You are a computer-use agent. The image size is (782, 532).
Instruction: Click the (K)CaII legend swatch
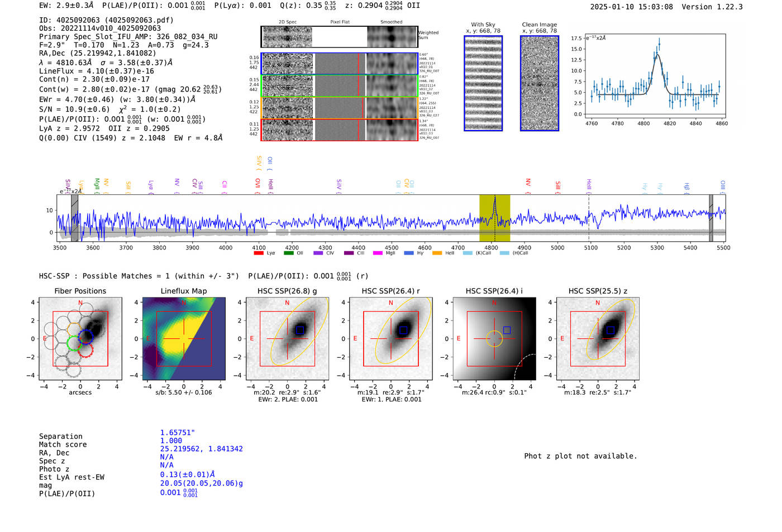tap(468, 253)
